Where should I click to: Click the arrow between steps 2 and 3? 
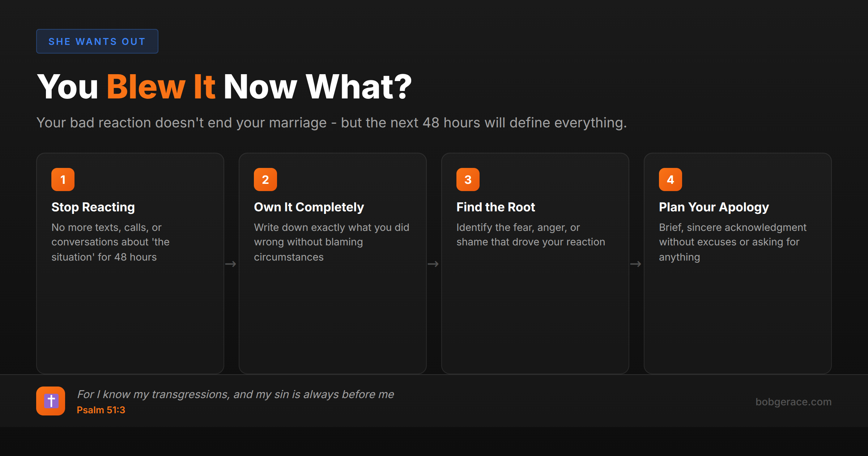pos(433,264)
